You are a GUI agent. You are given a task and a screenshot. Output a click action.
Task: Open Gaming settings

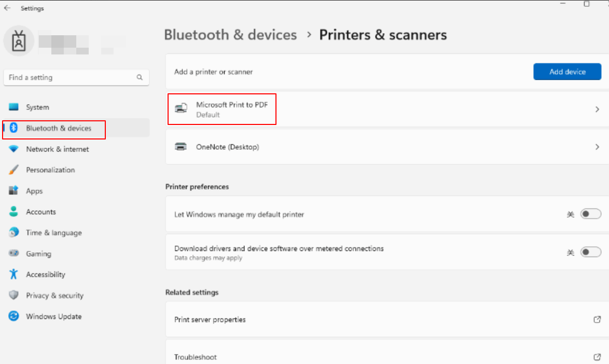(76, 254)
